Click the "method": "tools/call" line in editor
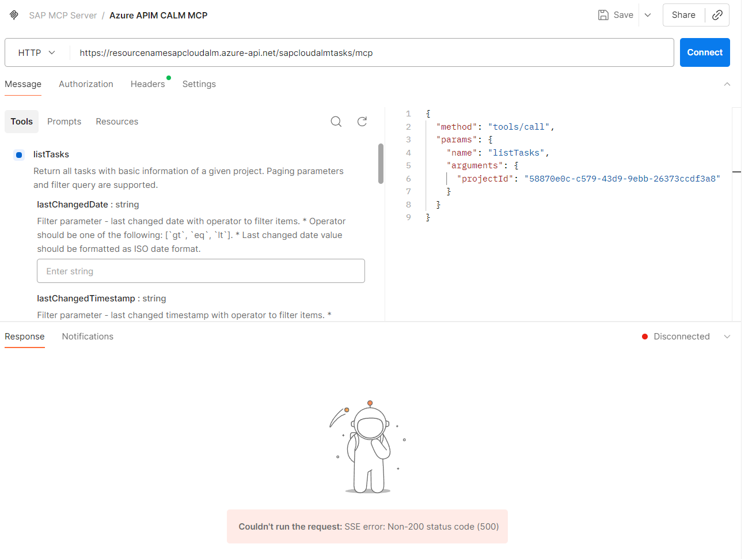The width and height of the screenshot is (756, 559). (495, 127)
